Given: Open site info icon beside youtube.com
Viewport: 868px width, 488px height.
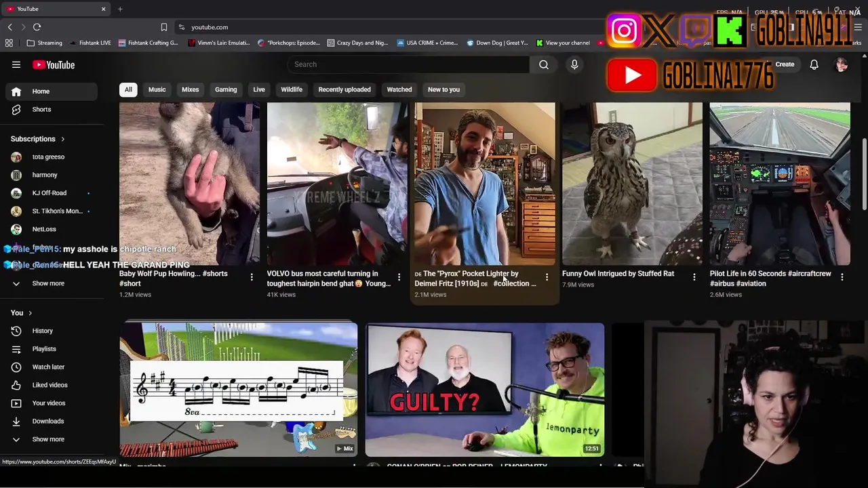Looking at the screenshot, I should pos(181,27).
